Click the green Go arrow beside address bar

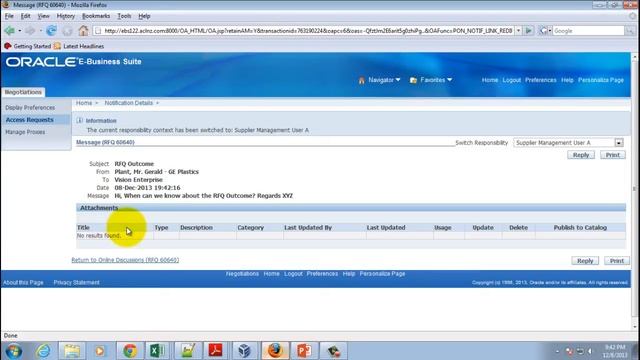(529, 31)
